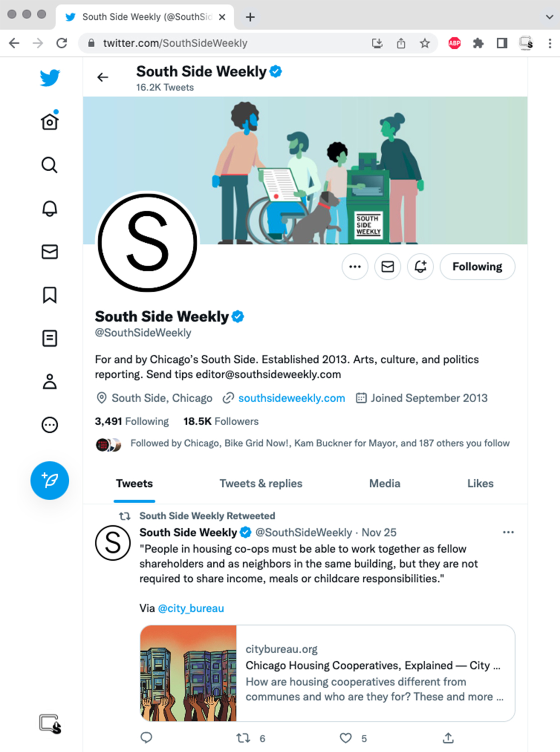Switch to the Media tab
The height and width of the screenshot is (752, 560).
pos(385,483)
